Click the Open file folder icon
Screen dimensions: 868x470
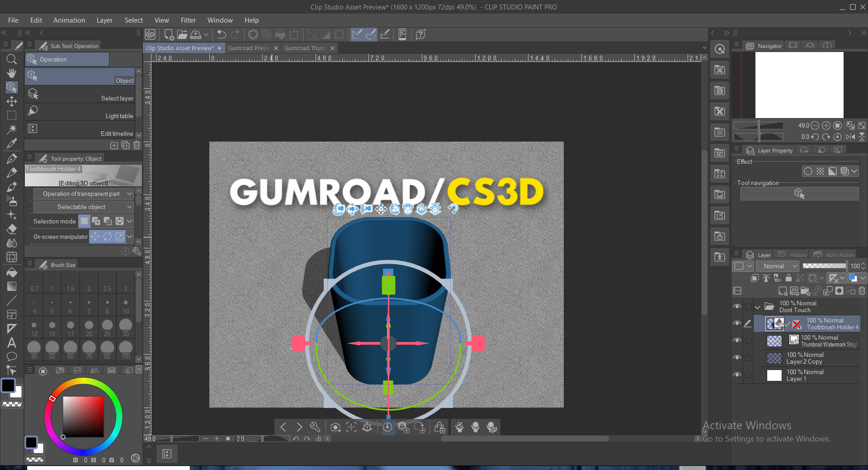pyautogui.click(x=182, y=34)
